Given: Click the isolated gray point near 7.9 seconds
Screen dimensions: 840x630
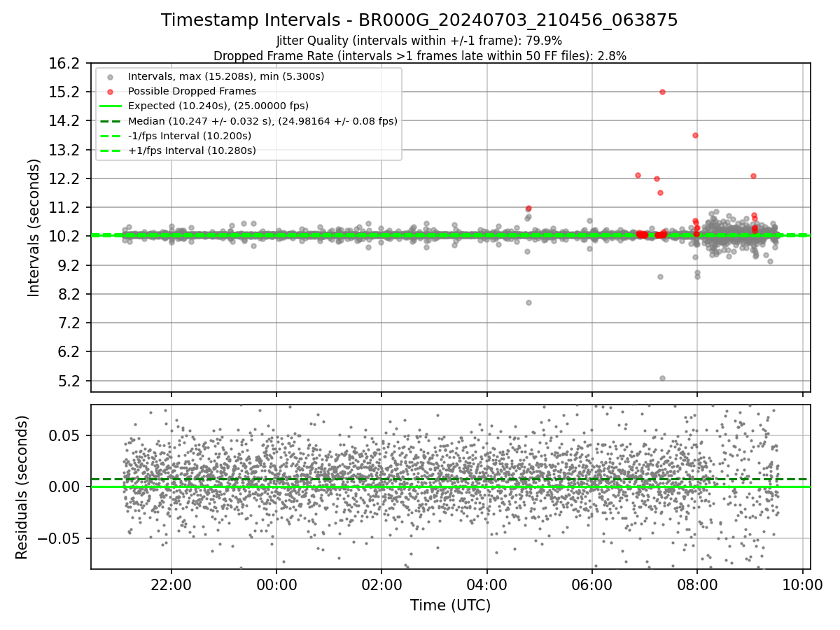Looking at the screenshot, I should click(x=528, y=302).
